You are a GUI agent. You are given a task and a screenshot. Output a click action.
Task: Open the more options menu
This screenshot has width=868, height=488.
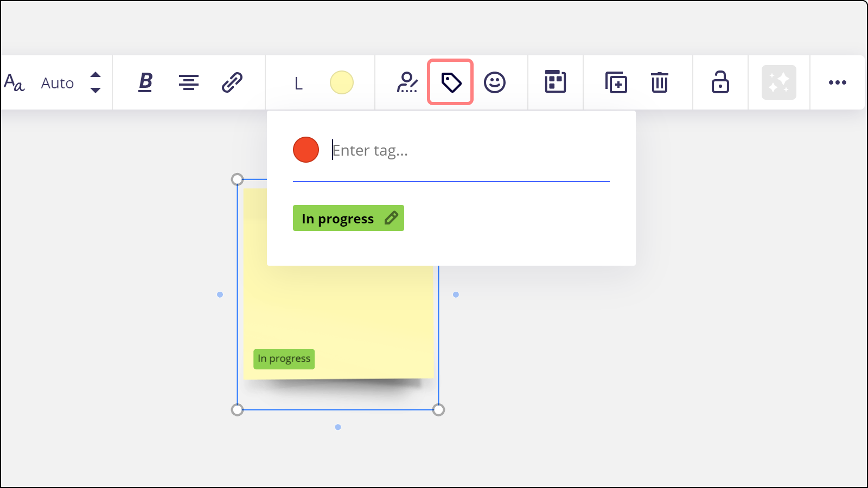tap(838, 82)
